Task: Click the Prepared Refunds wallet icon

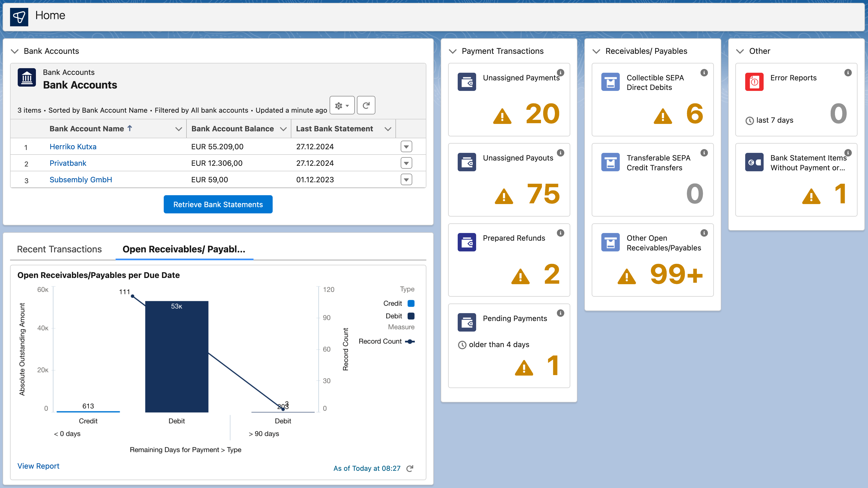Action: pos(467,242)
